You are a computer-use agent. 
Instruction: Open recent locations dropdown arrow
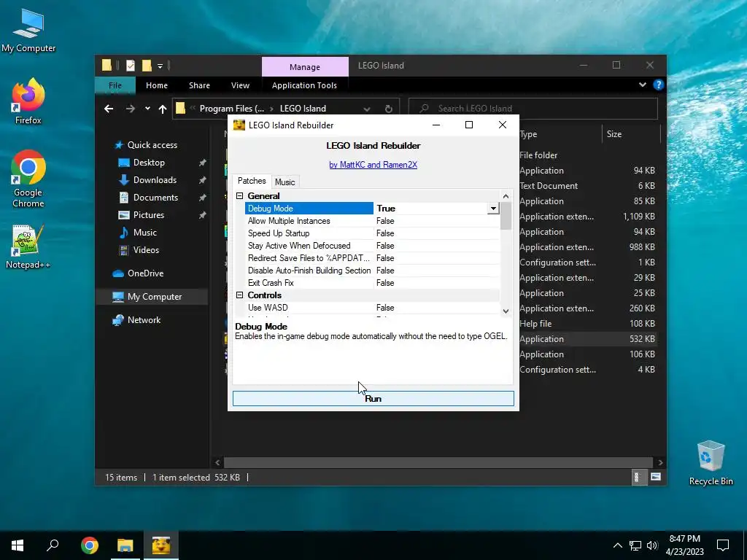tap(147, 109)
